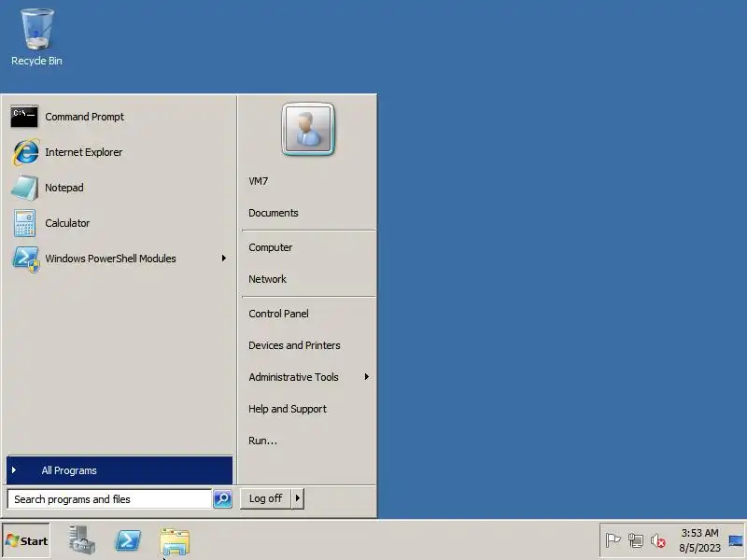Open Network from the Start menu

point(267,279)
